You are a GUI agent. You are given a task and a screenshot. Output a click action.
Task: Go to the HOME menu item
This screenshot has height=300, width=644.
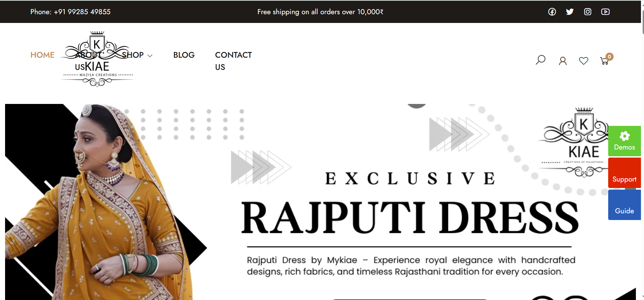[x=42, y=55]
